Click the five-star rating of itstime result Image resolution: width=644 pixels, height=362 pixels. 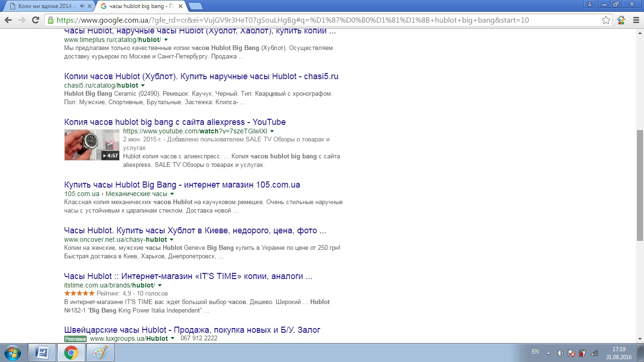pos(79,293)
